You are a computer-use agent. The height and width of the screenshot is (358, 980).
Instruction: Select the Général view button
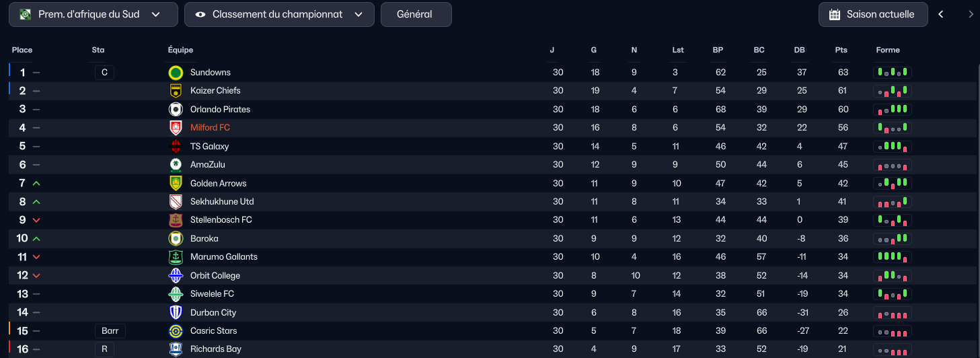pyautogui.click(x=416, y=14)
